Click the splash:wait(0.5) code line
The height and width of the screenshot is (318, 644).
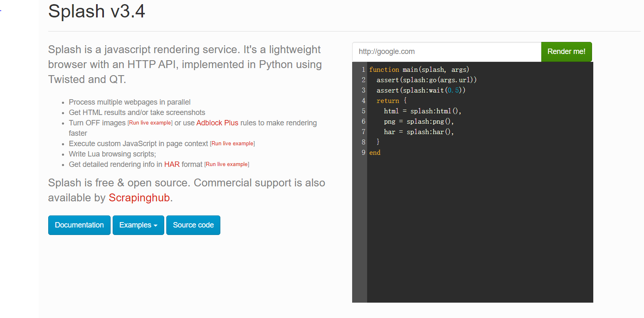click(421, 91)
